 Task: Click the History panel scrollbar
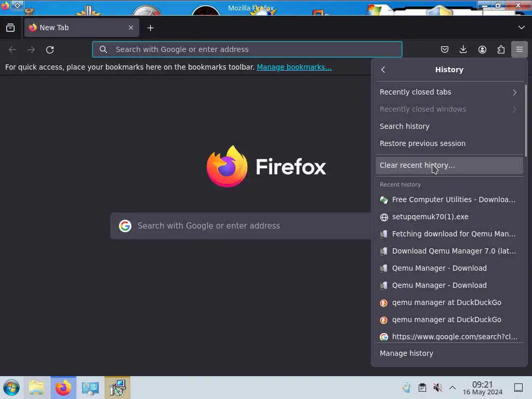point(526,120)
